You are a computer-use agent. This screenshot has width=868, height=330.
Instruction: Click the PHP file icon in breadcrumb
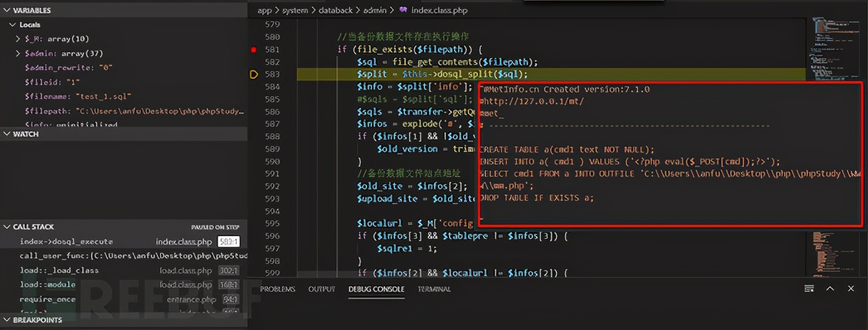coord(403,10)
